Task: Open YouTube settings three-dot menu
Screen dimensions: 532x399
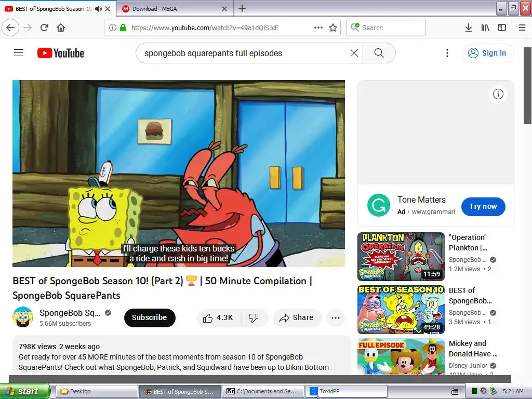Action: click(447, 53)
